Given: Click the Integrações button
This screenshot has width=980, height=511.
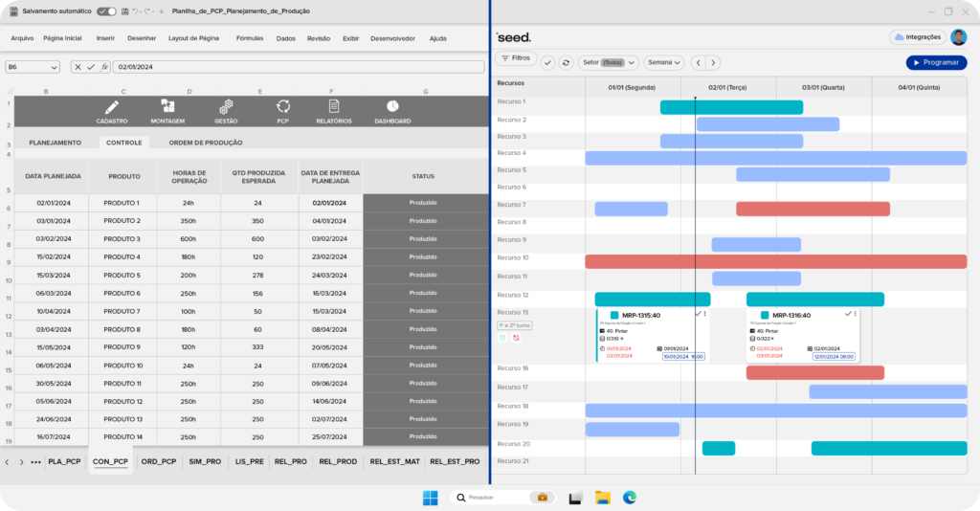Looking at the screenshot, I should coord(917,37).
